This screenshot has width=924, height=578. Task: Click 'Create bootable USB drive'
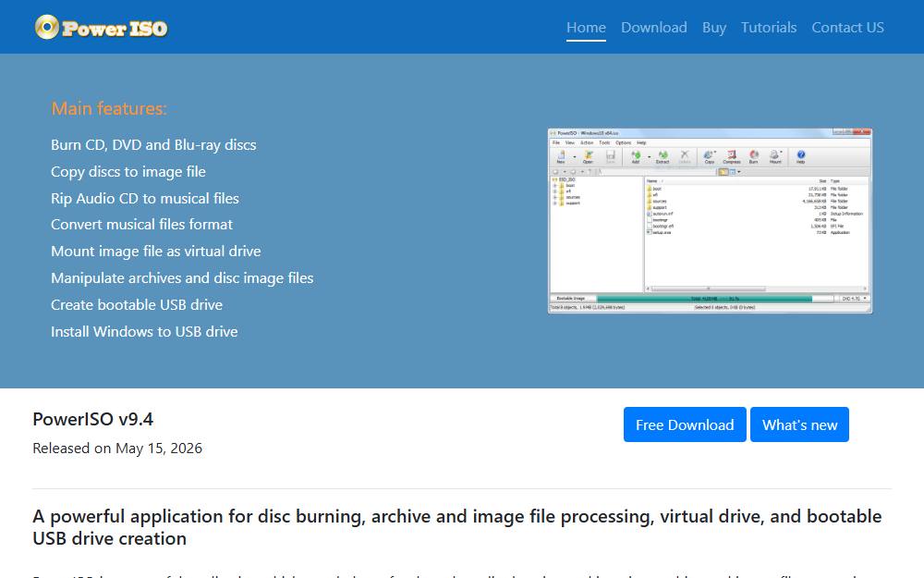click(137, 305)
